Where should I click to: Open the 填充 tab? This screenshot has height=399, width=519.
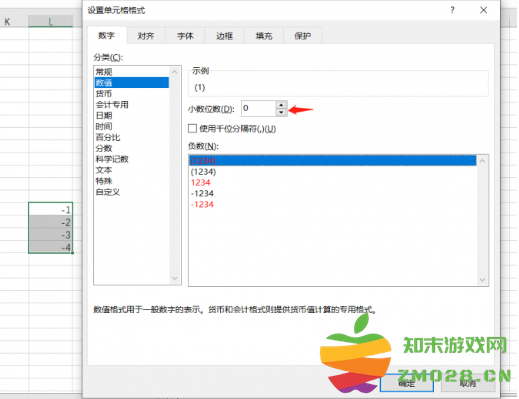(x=264, y=36)
